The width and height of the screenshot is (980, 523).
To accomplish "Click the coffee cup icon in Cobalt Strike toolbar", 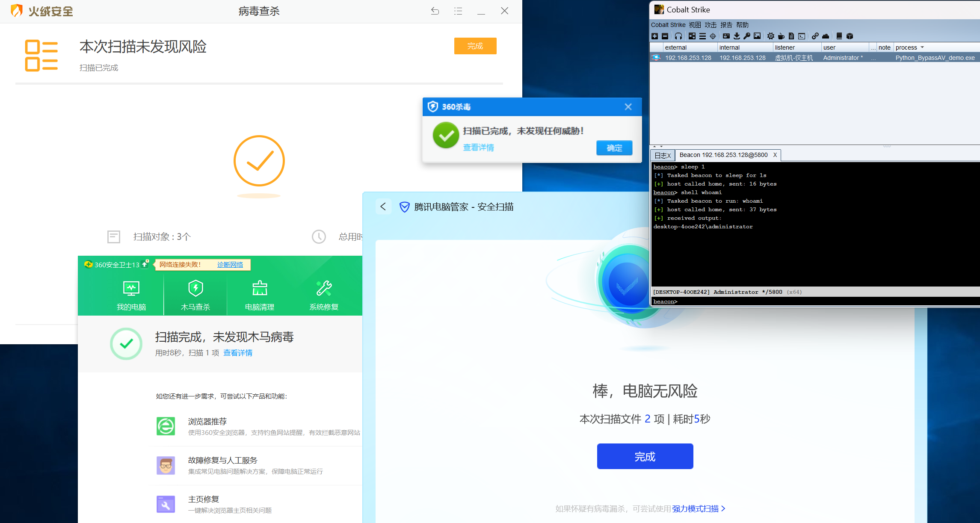I will coord(781,36).
